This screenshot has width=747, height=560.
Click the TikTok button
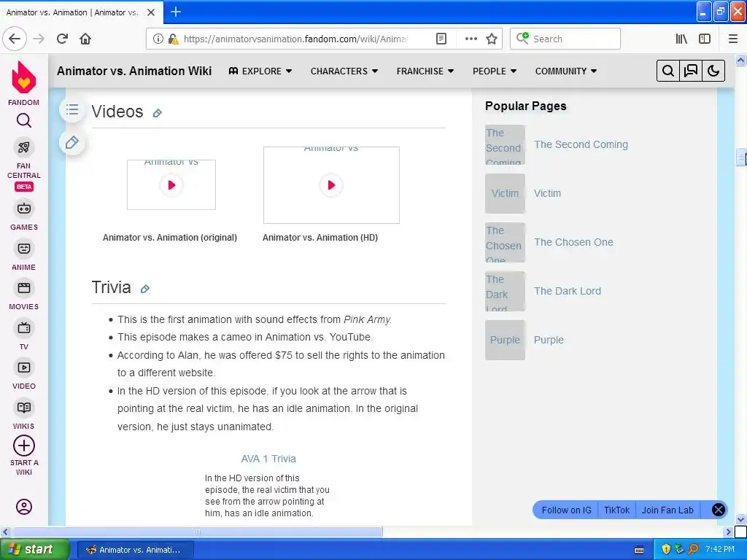click(x=616, y=510)
